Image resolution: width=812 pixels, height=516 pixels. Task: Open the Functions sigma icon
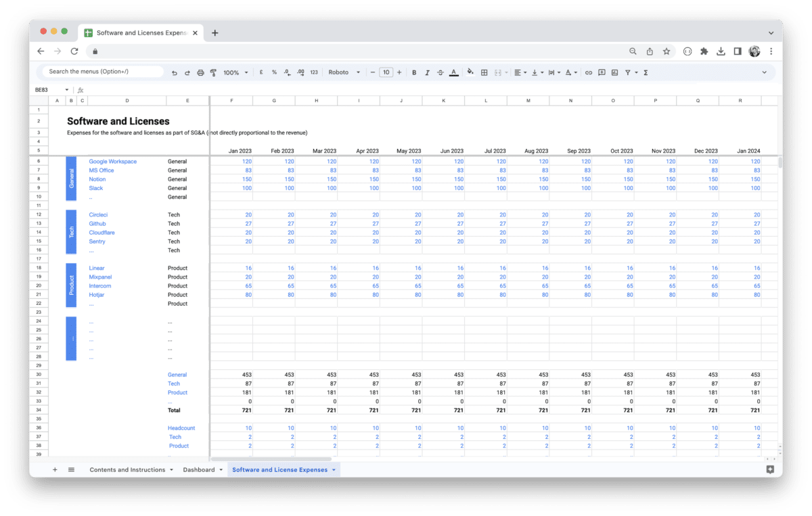coord(645,72)
